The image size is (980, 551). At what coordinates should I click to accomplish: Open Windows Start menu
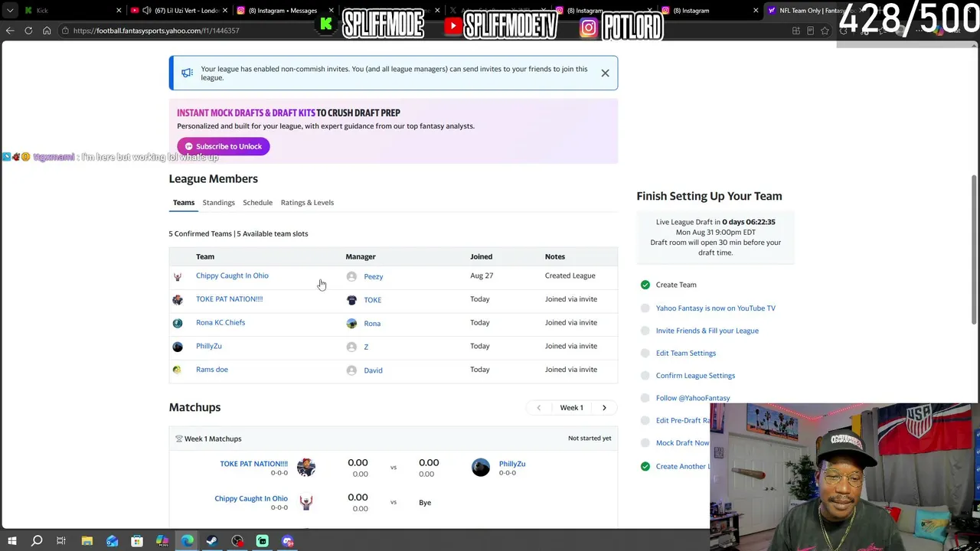pyautogui.click(x=11, y=541)
